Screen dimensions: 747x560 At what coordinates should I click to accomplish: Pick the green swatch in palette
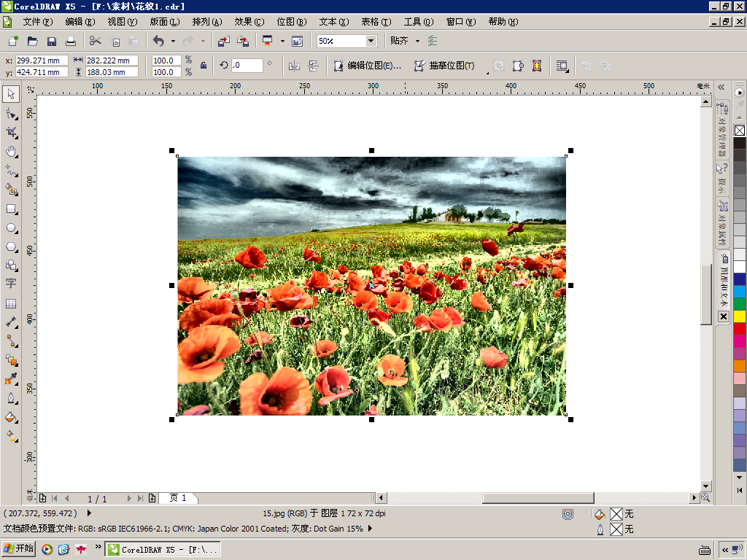point(740,304)
